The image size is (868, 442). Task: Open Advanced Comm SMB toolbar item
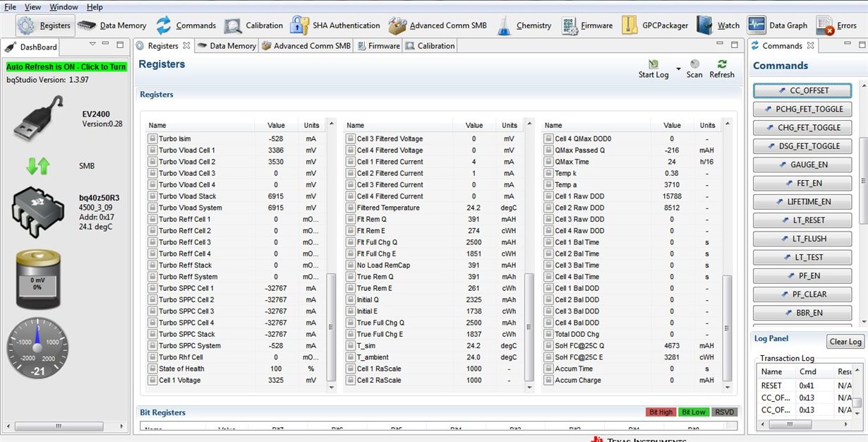click(x=438, y=25)
